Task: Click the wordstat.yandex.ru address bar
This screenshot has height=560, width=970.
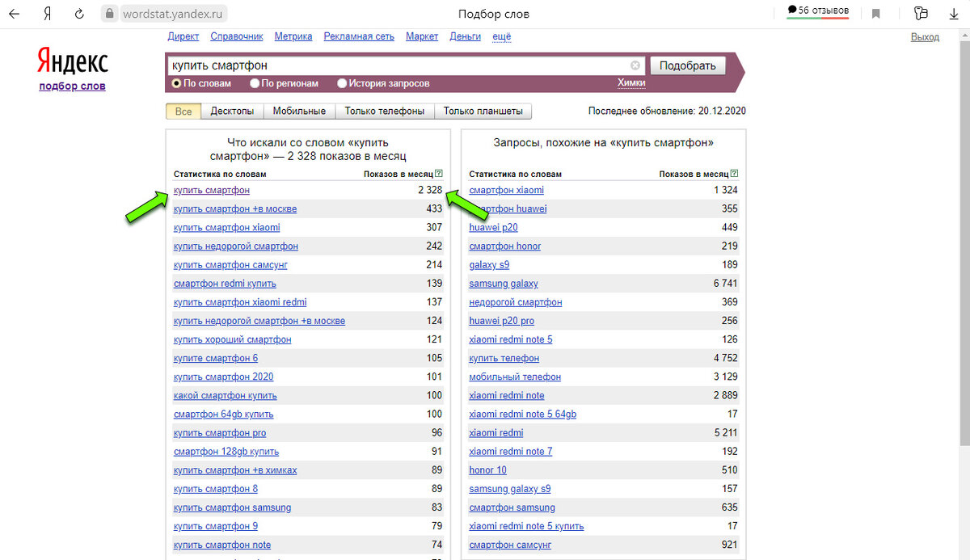Action: [x=175, y=14]
